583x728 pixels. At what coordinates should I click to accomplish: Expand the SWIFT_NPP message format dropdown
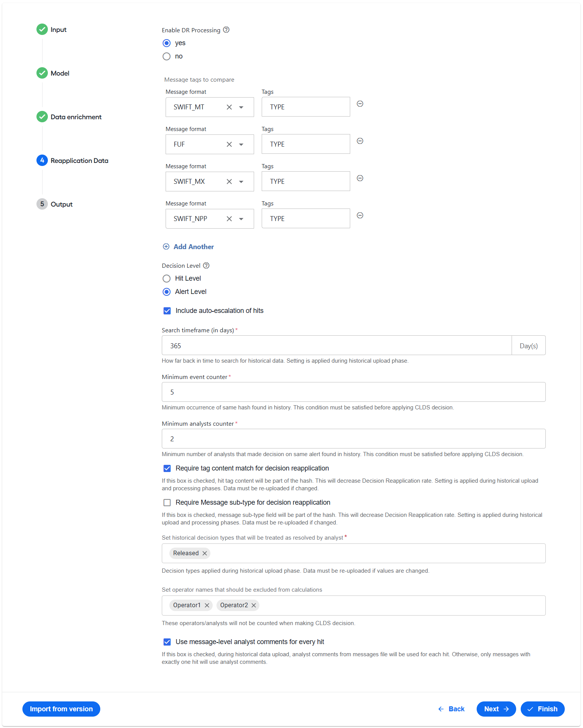241,219
